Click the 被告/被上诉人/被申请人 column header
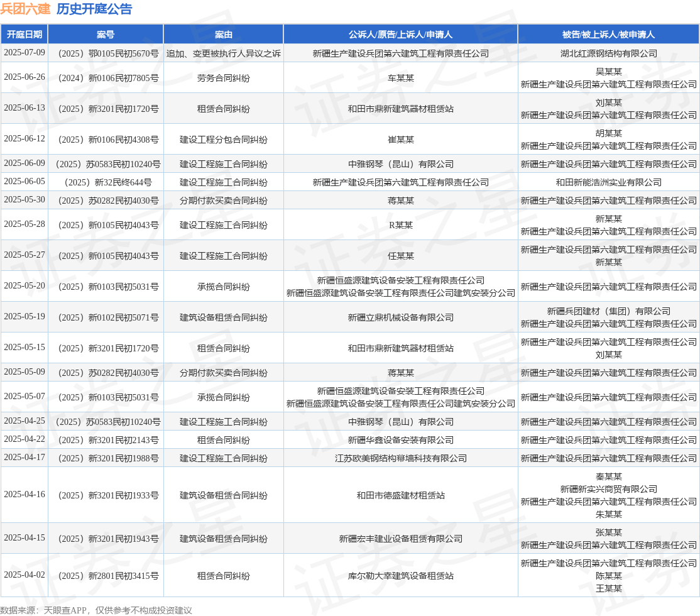Screen dimensions: 700x616 (x=608, y=35)
